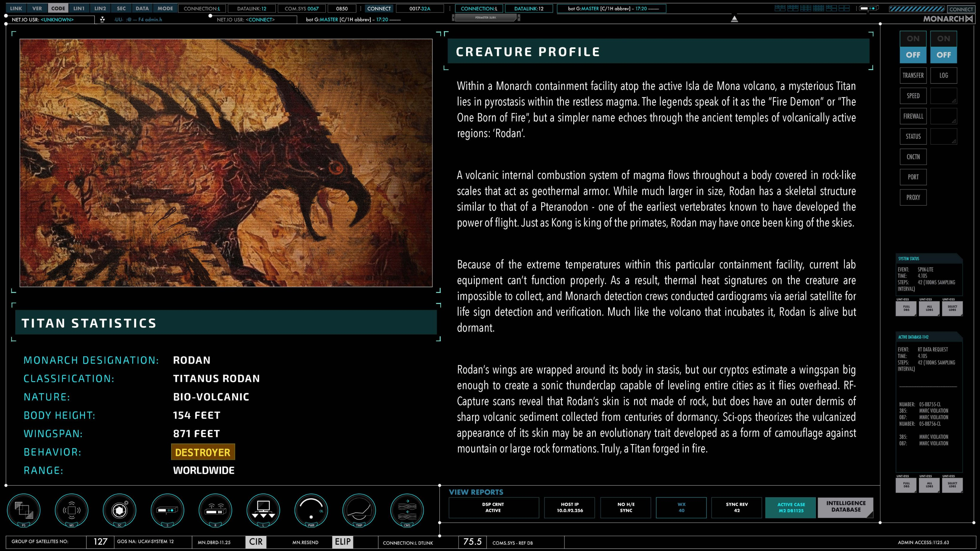Select the CIR button in the bottom bar
Image resolution: width=980 pixels, height=551 pixels.
(x=256, y=542)
